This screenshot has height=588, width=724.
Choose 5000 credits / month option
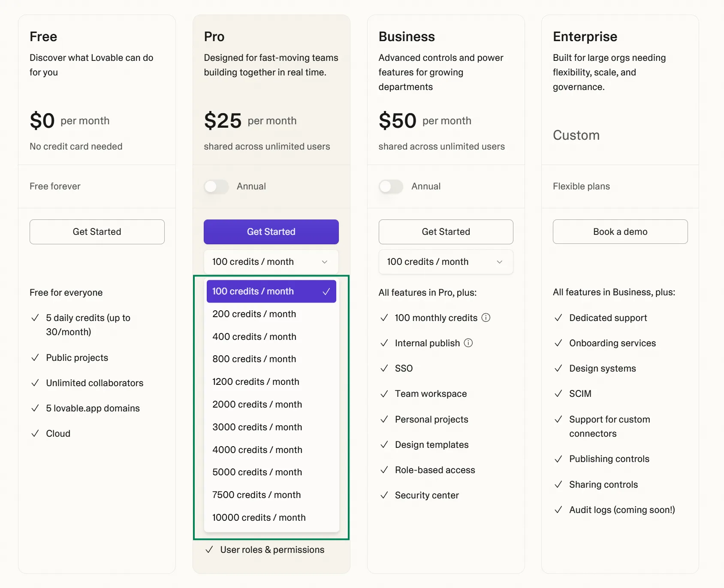coord(271,472)
